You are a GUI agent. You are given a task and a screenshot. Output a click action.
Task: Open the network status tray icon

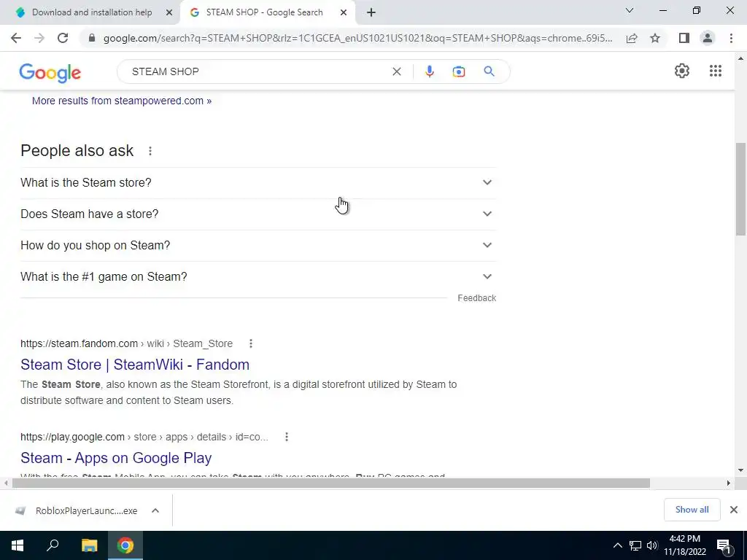(x=635, y=545)
